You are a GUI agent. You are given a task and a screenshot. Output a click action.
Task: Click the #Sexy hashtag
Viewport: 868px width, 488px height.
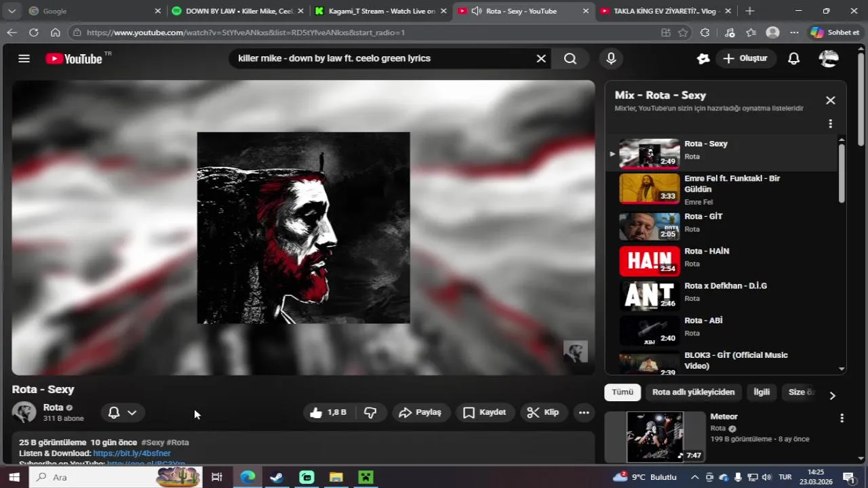(153, 443)
